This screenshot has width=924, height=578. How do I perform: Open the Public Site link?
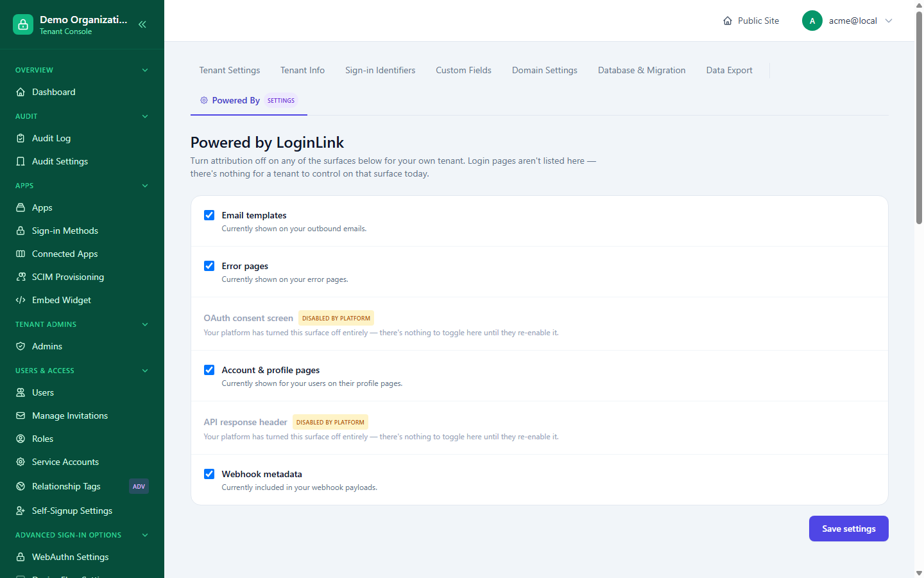(751, 21)
